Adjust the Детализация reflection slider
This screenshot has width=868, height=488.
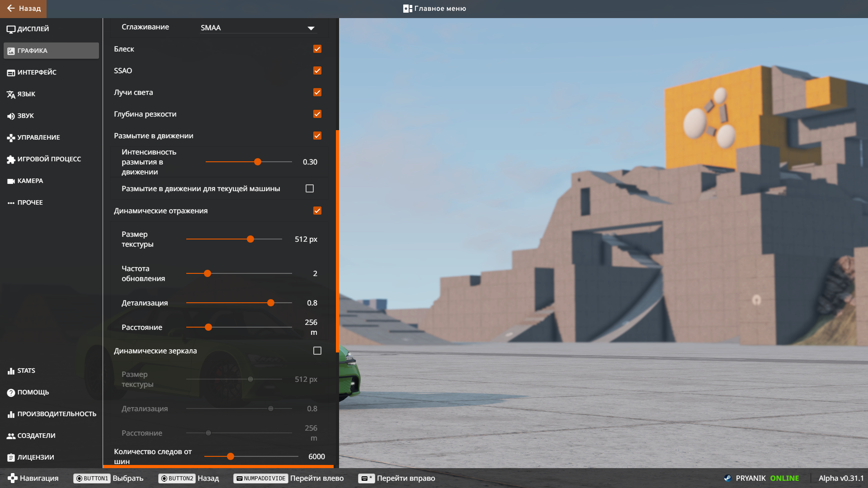271,303
